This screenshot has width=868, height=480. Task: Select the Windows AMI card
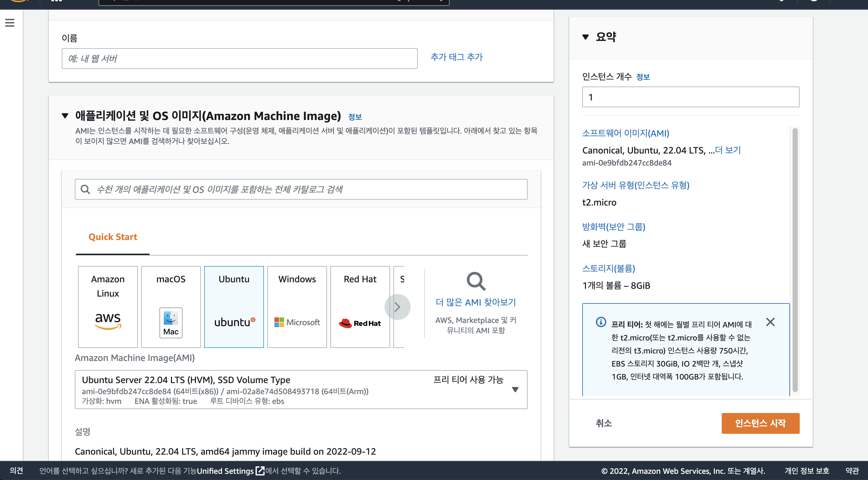(x=297, y=307)
